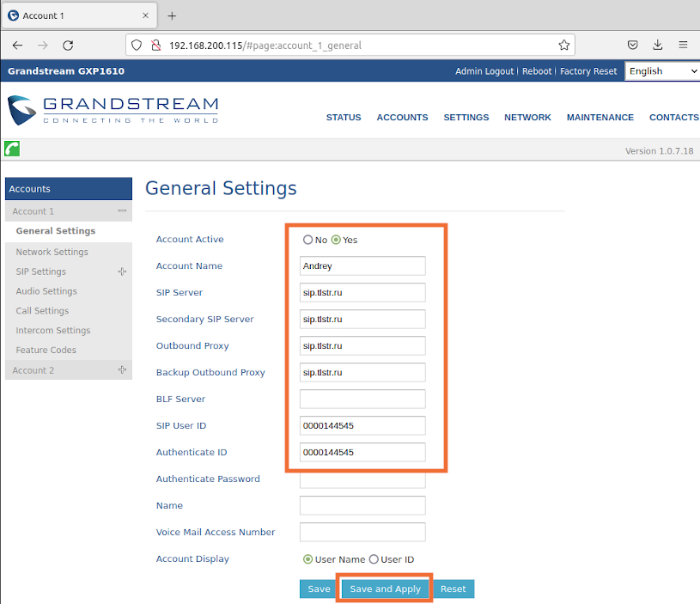Click the Factory Reset link
The height and width of the screenshot is (604, 700).
pos(588,71)
